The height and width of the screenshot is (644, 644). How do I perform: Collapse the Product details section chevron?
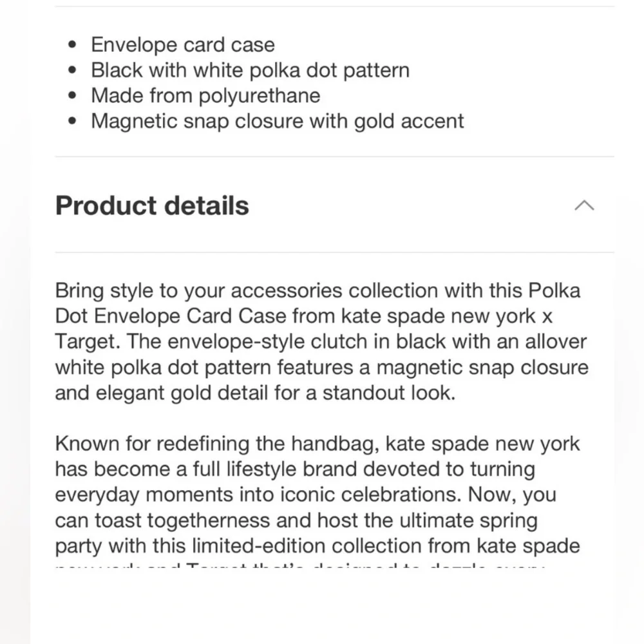[x=584, y=205]
